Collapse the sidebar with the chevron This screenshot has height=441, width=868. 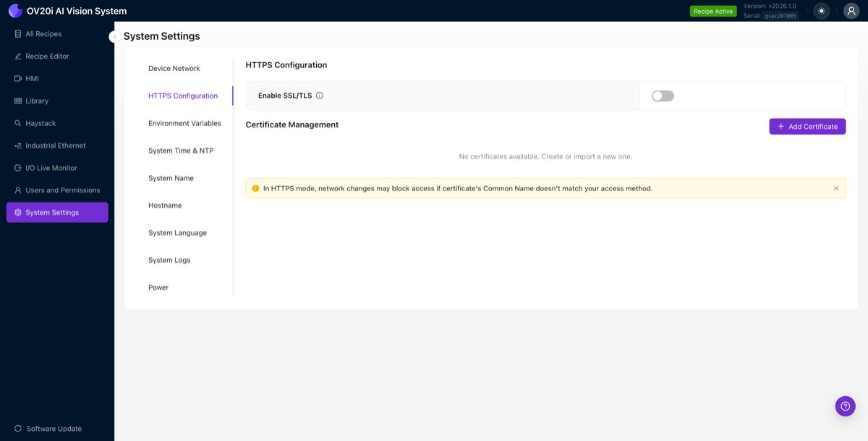(x=114, y=35)
